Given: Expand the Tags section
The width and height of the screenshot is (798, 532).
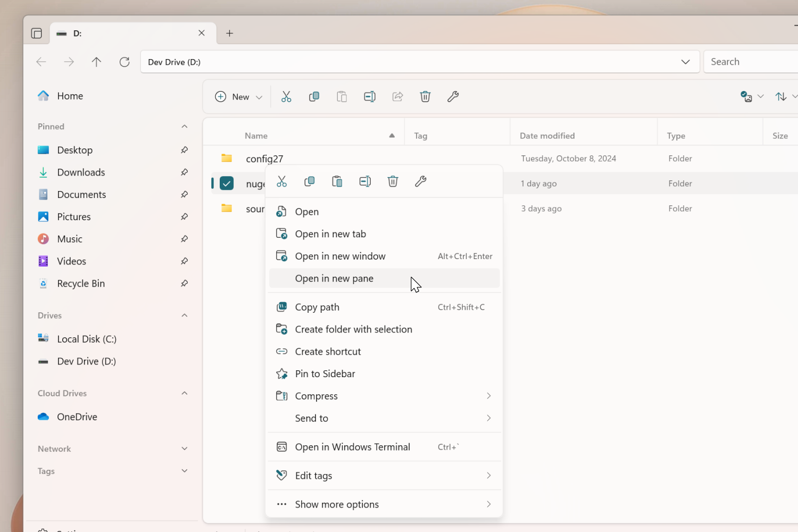Looking at the screenshot, I should click(x=184, y=471).
